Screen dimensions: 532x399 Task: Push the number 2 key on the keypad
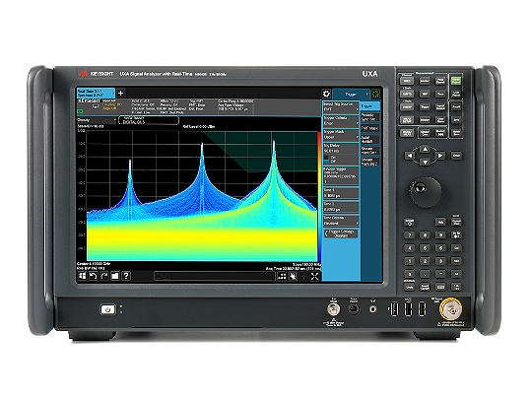(x=425, y=261)
